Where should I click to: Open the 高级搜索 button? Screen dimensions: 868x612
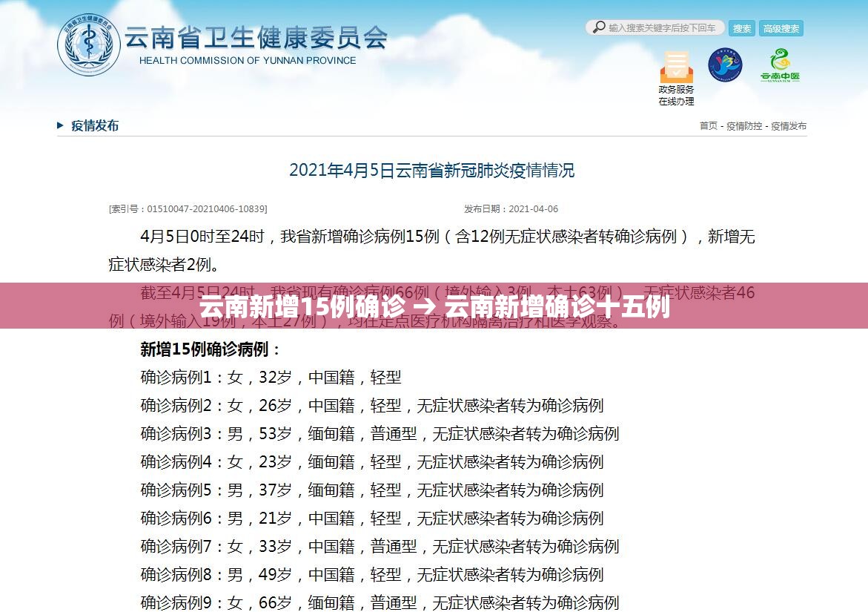click(781, 28)
